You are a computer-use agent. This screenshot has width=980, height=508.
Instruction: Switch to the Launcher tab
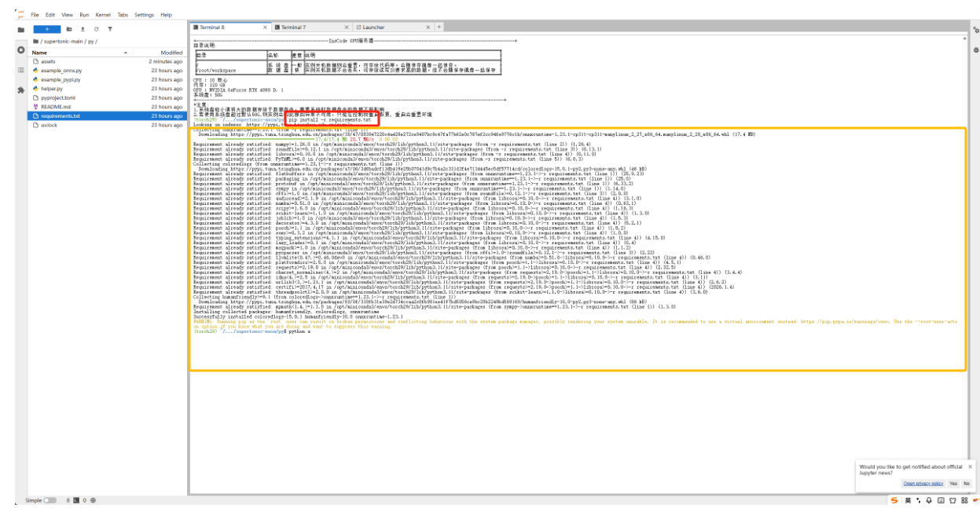[393, 27]
